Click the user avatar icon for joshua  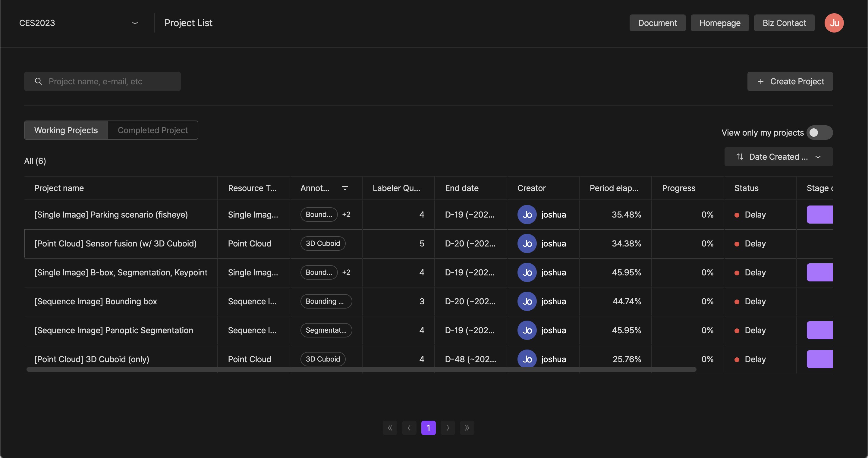click(527, 215)
